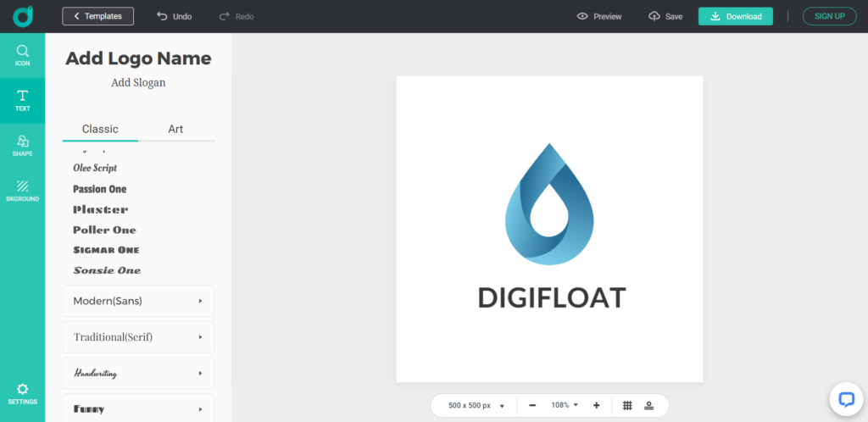The height and width of the screenshot is (422, 868).
Task: Click the zoom out minus icon
Action: 532,405
